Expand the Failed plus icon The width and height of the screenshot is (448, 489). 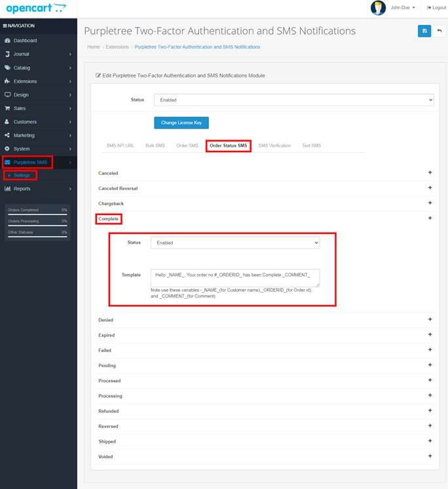tap(430, 349)
